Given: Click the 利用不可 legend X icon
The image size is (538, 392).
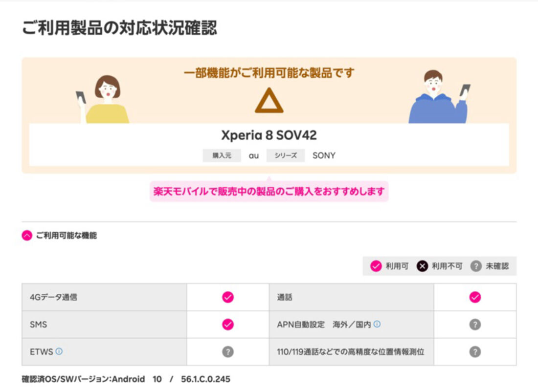Looking at the screenshot, I should coord(423,266).
